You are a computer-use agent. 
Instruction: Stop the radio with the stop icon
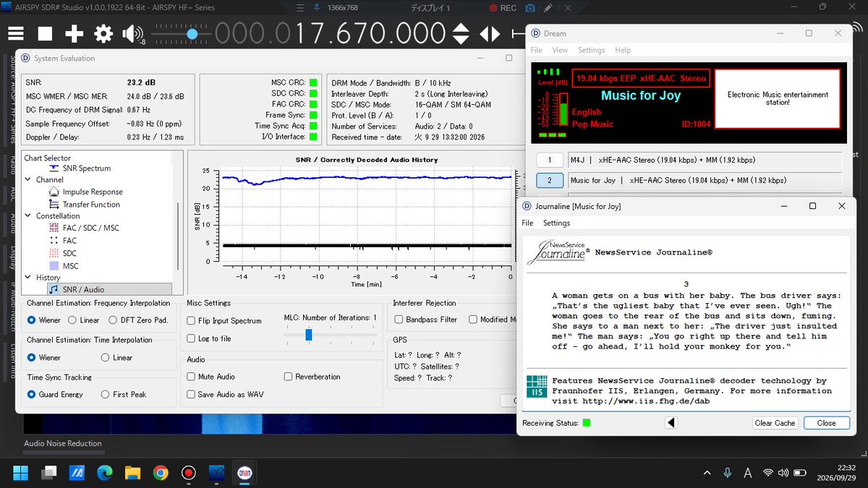tap(46, 34)
